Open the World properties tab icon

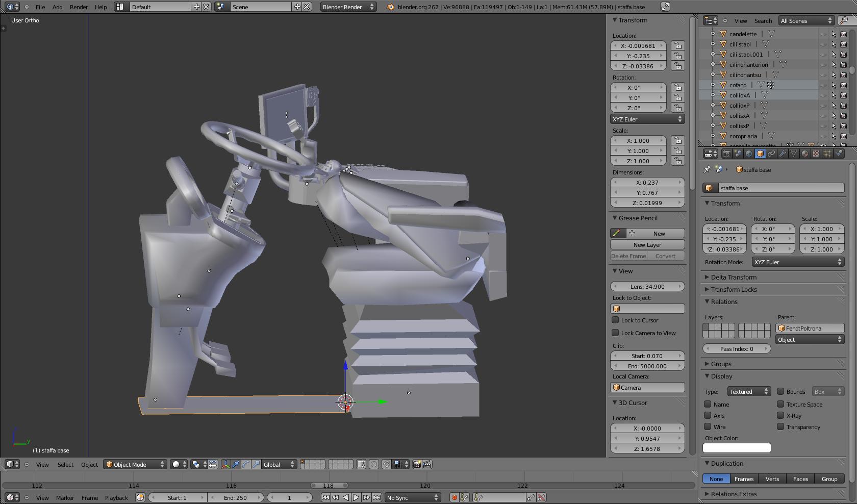point(749,154)
